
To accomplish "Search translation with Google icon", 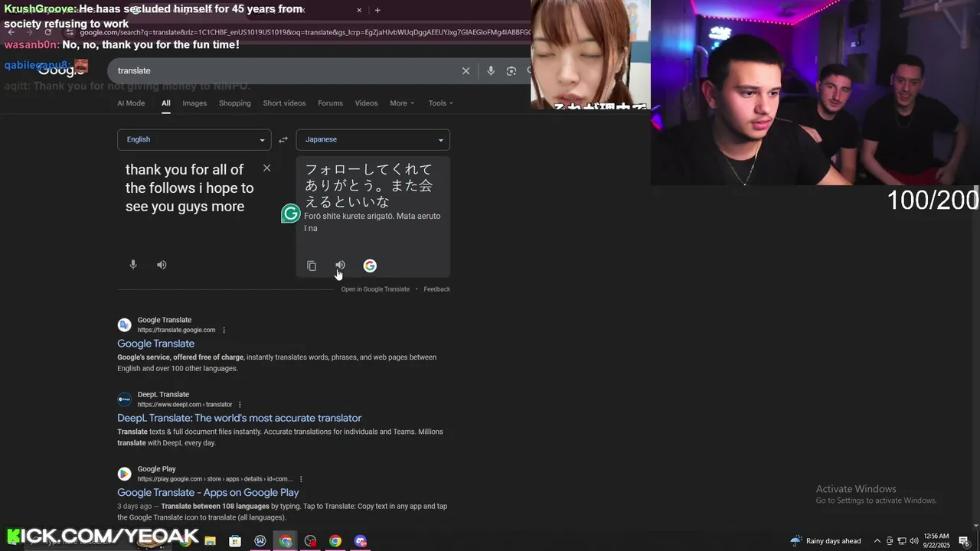I will (370, 266).
